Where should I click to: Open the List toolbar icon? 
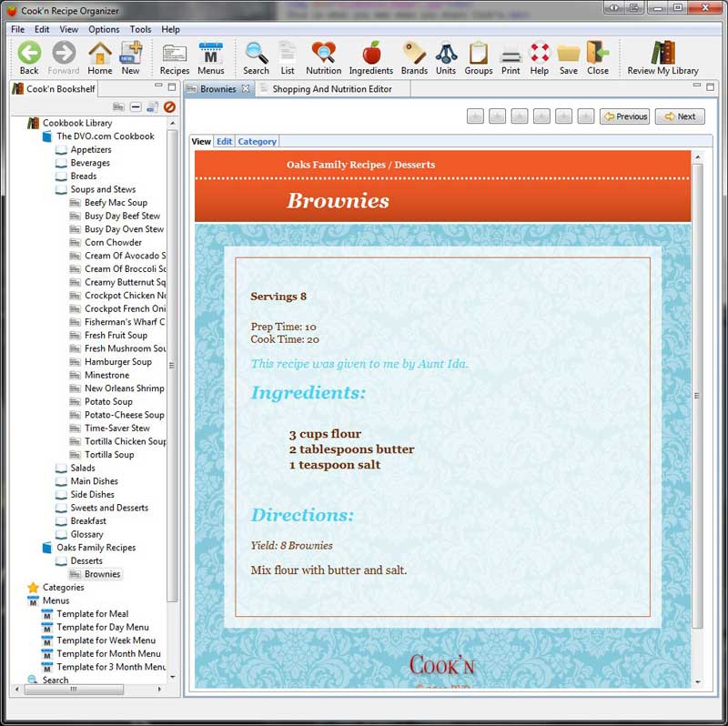pos(288,53)
